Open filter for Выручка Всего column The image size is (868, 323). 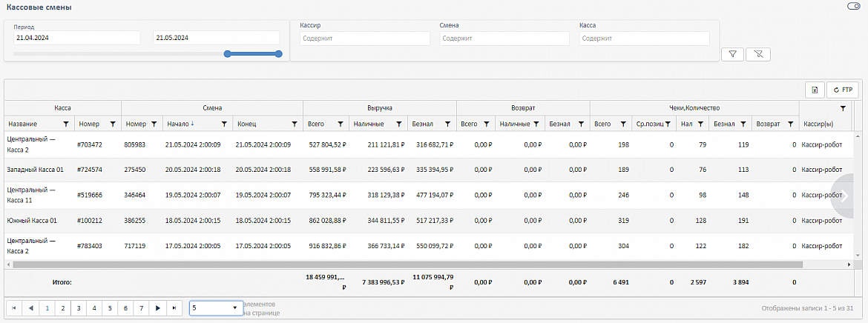point(341,124)
